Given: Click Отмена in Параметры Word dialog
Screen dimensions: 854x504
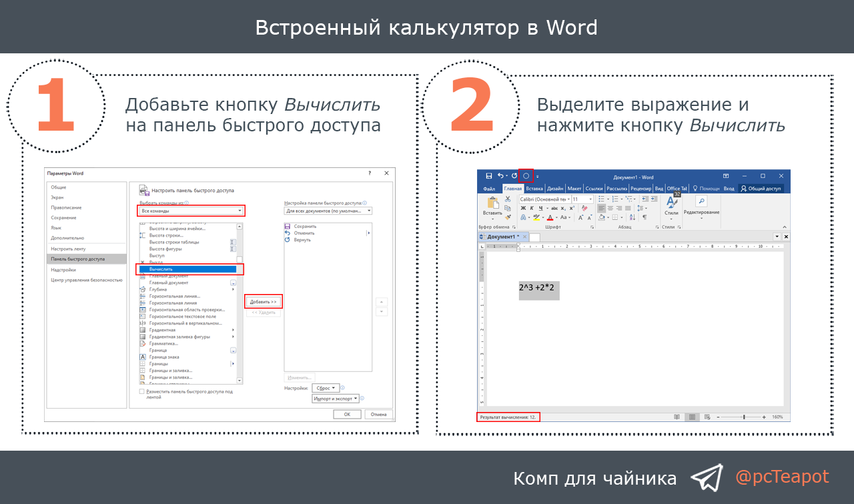Looking at the screenshot, I should (378, 414).
